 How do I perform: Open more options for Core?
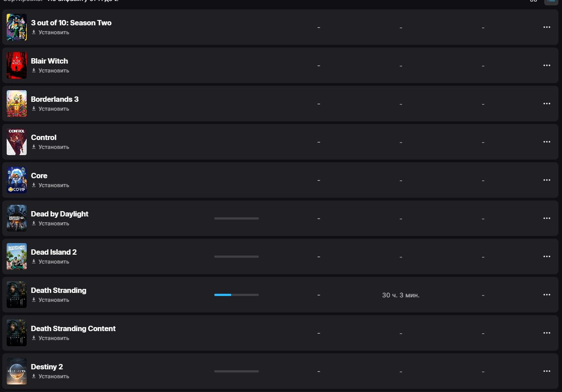[547, 180]
